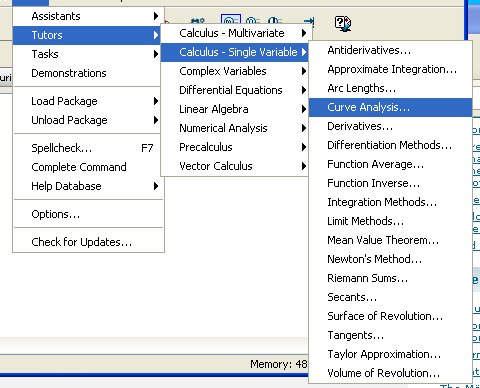Expand the Help Database submenu arrow
Screen dimensions: 480x388
[156, 186]
